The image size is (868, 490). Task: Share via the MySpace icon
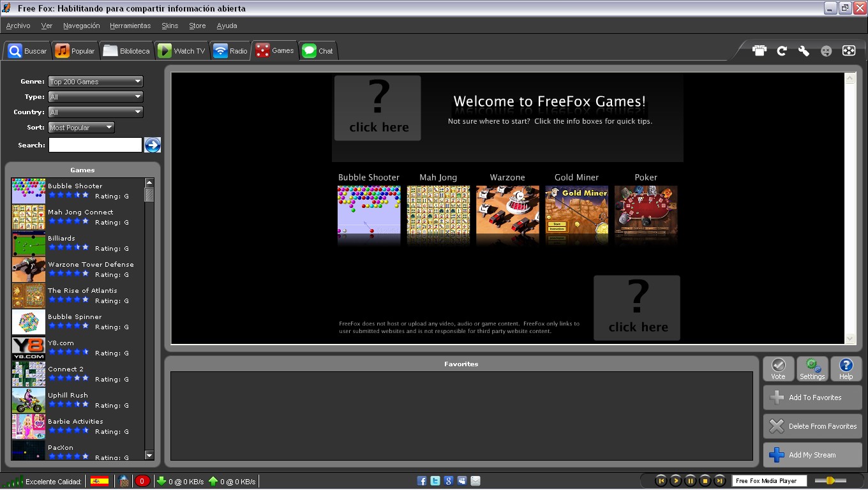click(x=462, y=481)
